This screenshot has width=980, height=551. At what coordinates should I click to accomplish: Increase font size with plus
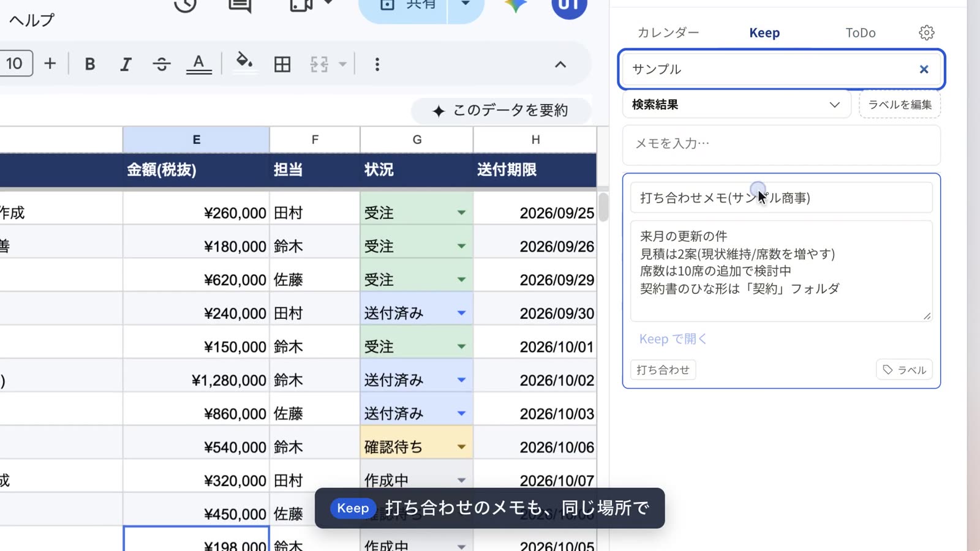point(50,64)
